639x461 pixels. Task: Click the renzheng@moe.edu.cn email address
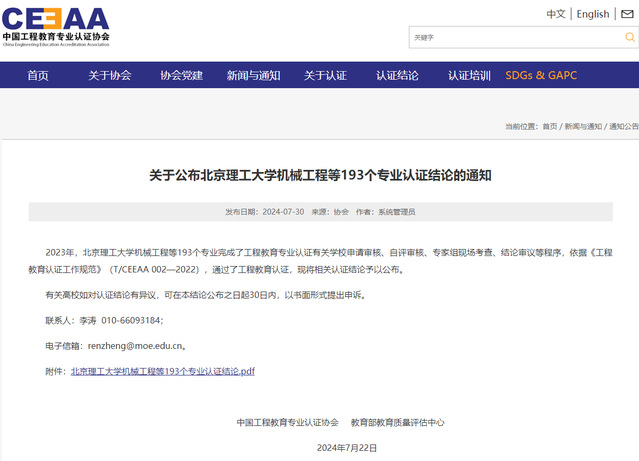134,345
